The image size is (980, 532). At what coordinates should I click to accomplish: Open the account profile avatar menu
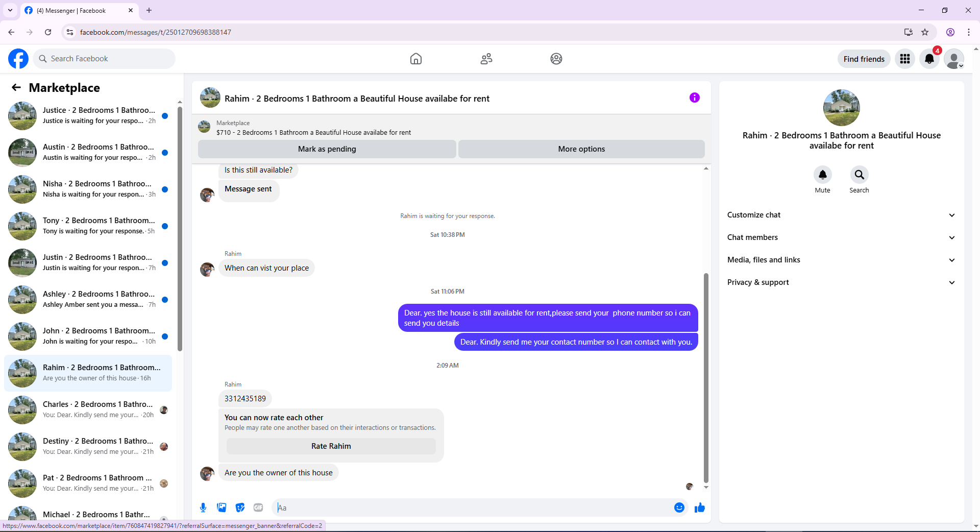954,59
